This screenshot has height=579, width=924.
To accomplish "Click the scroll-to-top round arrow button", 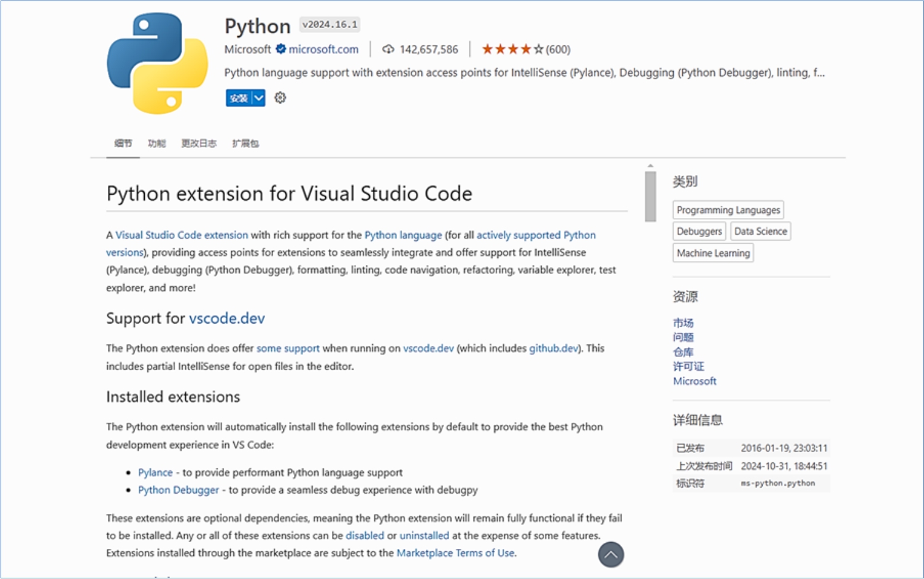I will click(x=610, y=554).
